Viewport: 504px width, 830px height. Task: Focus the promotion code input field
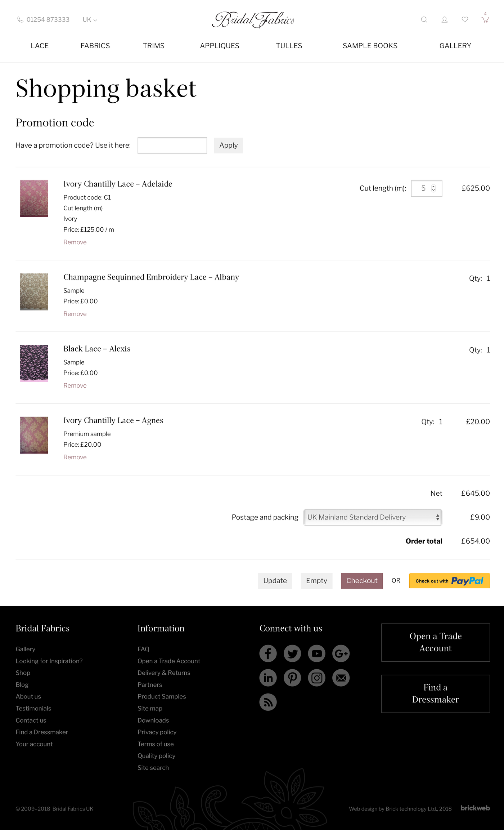click(172, 146)
